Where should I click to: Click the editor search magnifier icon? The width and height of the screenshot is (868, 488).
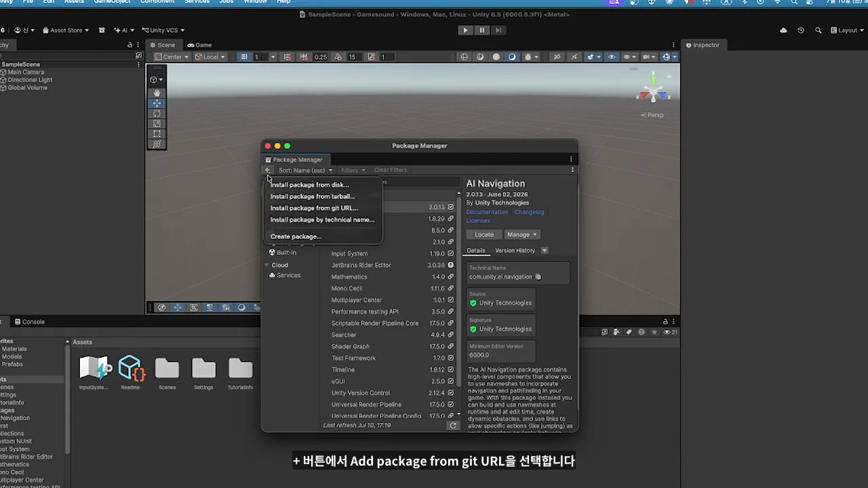point(818,30)
